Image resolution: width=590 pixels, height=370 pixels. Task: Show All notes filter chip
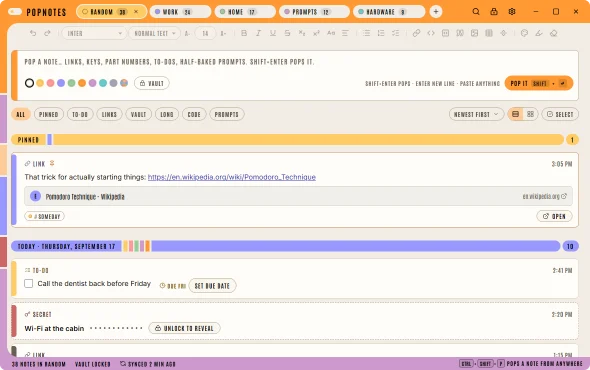tap(21, 114)
